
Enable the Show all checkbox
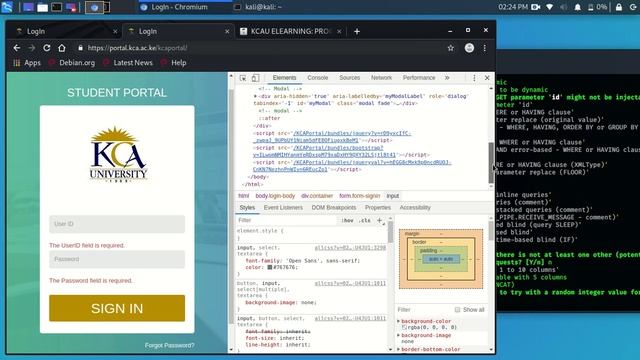pyautogui.click(x=457, y=310)
